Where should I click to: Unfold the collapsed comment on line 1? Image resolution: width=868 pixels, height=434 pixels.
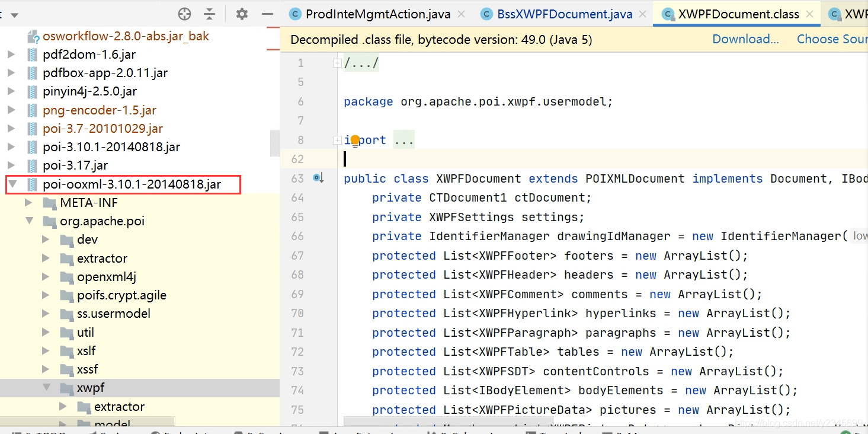pyautogui.click(x=337, y=62)
